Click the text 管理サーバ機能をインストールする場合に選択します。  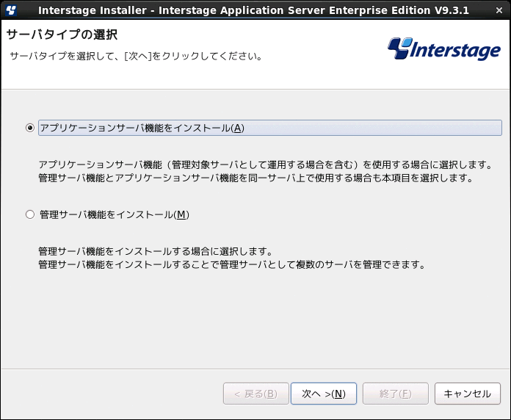click(x=156, y=251)
